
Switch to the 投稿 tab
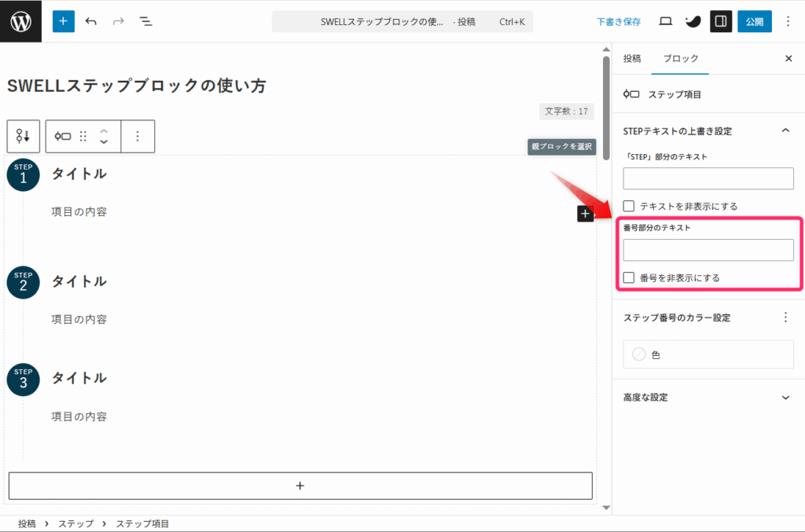point(632,58)
